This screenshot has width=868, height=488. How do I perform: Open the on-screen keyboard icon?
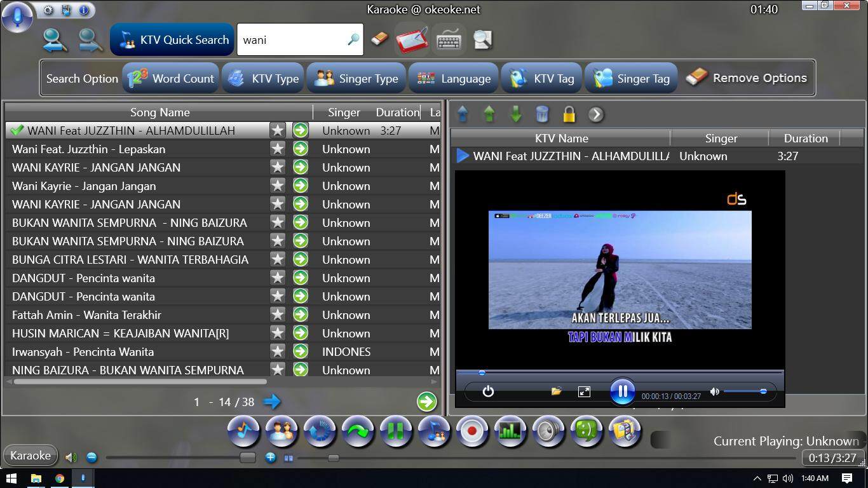[x=448, y=40]
